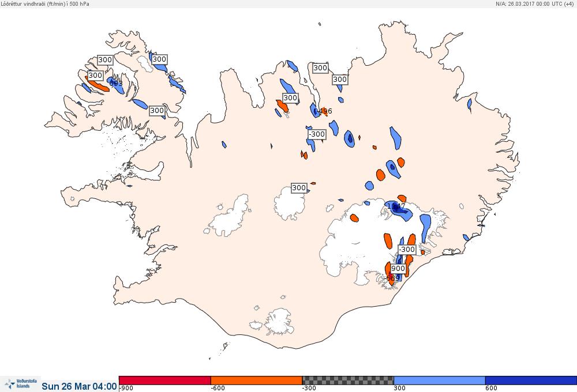Select the dark blue legend segment from 600
The height and width of the screenshot is (392, 577).
coord(531,380)
